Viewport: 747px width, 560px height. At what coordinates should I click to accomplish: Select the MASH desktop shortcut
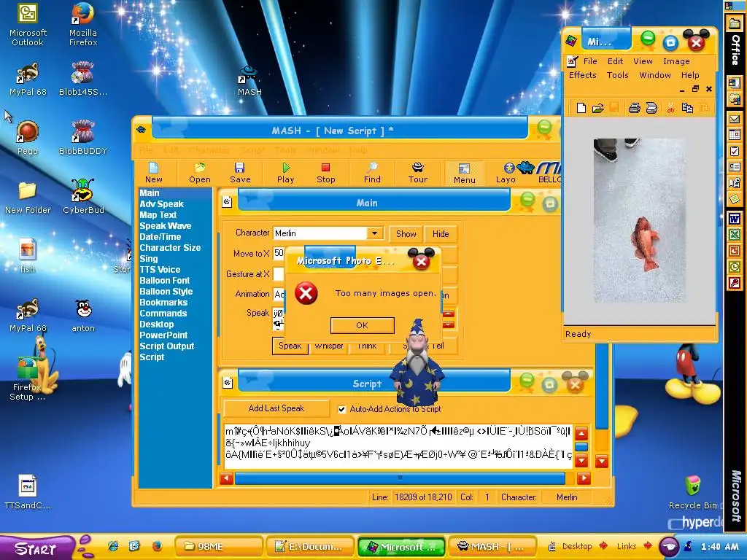click(249, 81)
